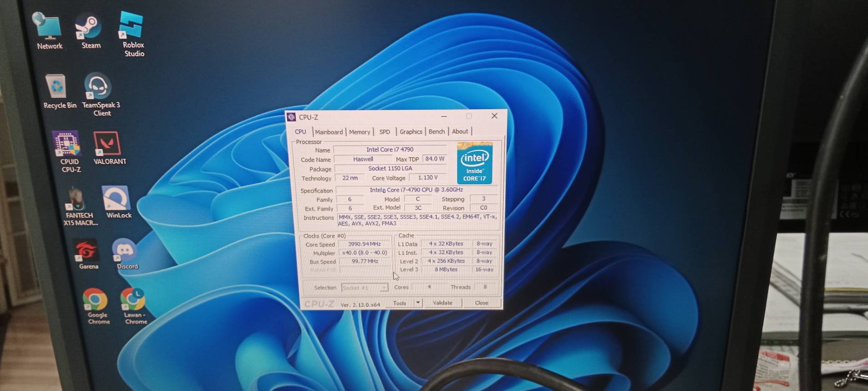Click the code name value 'Haswell'
The image size is (868, 391).
(x=363, y=159)
